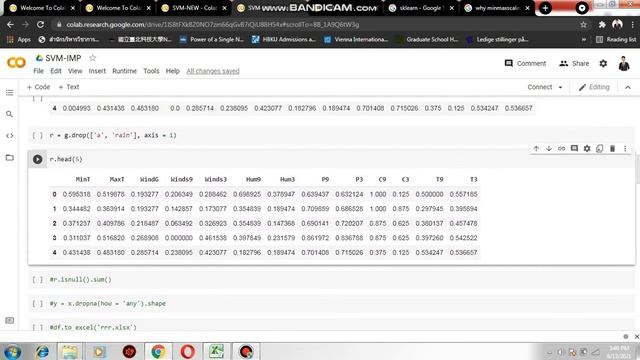Click the Colab logo
Image resolution: width=640 pixels, height=360 pixels.
(x=16, y=63)
